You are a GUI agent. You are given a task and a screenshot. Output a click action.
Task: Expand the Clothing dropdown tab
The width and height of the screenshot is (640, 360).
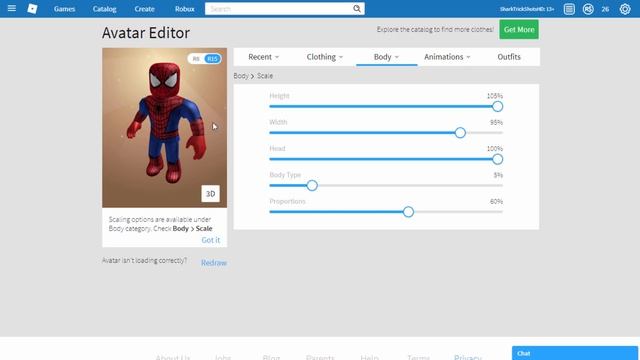(324, 57)
